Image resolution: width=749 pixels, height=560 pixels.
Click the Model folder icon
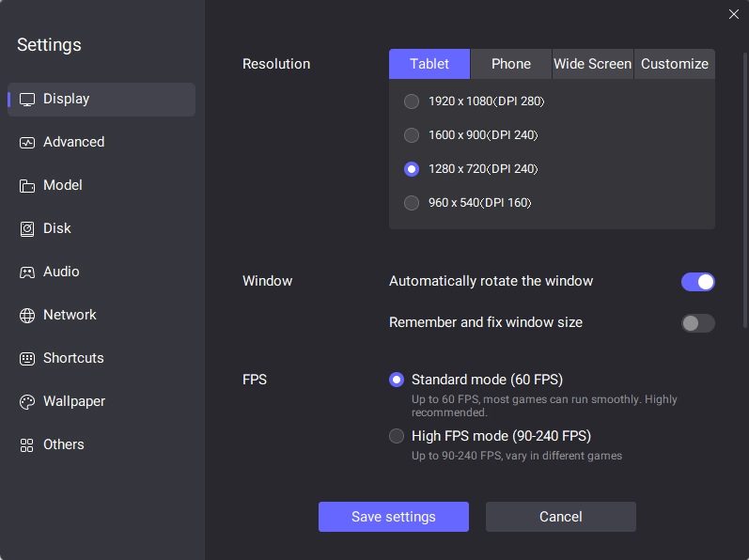tap(27, 186)
